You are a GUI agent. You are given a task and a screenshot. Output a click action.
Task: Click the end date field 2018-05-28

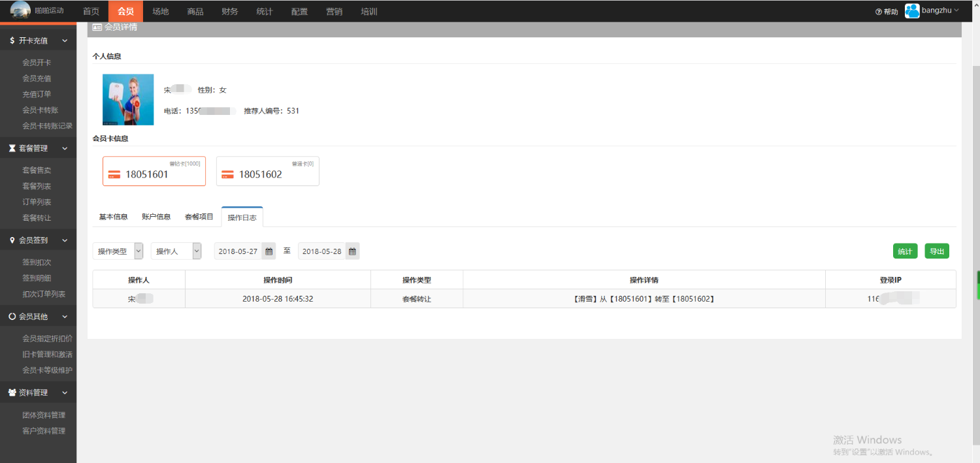322,251
